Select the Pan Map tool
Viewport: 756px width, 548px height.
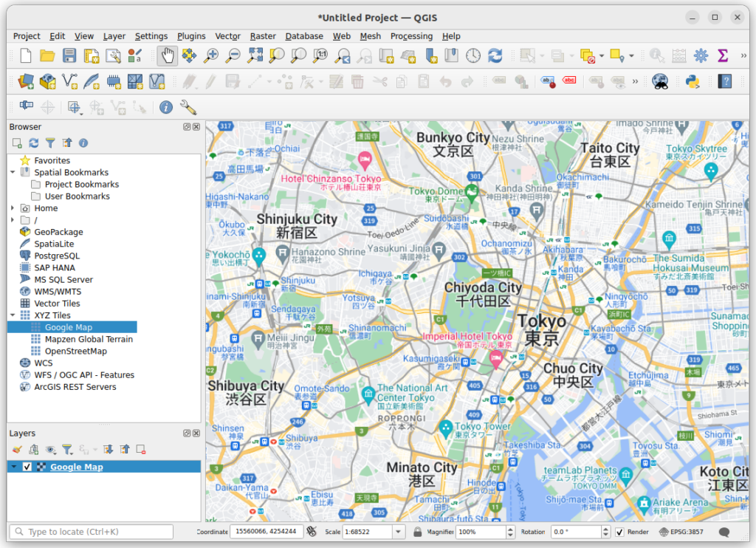[168, 55]
